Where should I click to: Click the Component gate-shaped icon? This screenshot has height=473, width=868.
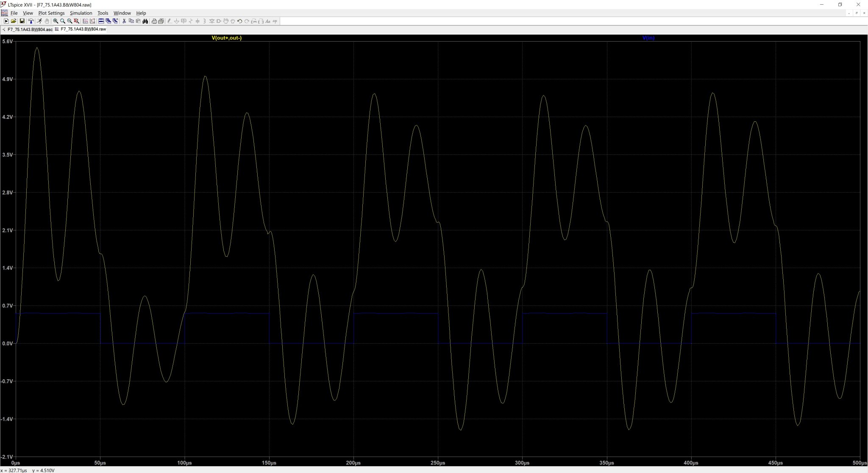tap(219, 21)
